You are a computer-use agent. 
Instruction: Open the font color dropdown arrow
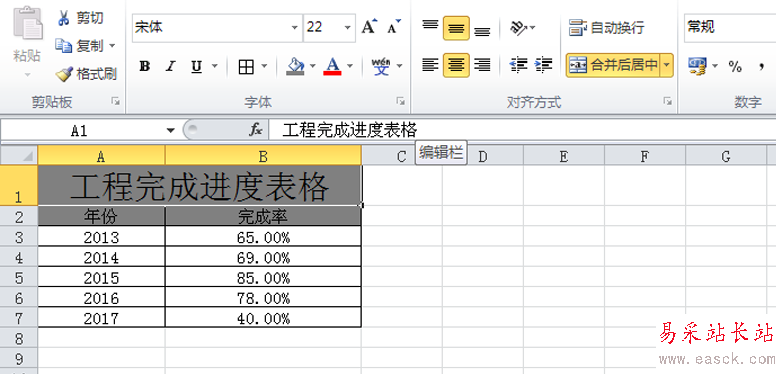[x=350, y=66]
